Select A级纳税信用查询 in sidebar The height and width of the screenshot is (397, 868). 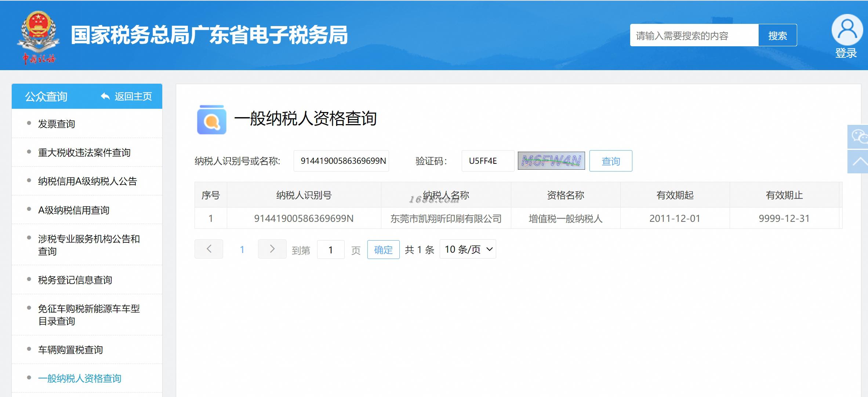click(x=74, y=210)
